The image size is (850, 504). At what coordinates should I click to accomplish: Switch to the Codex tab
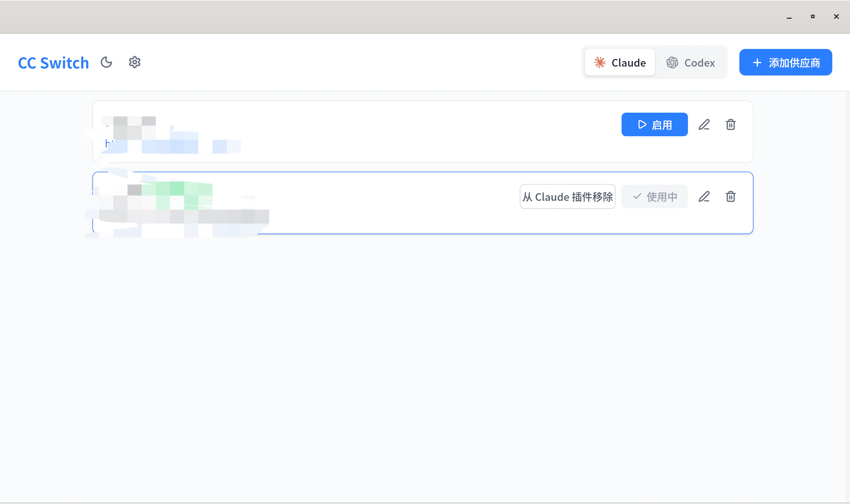[690, 63]
